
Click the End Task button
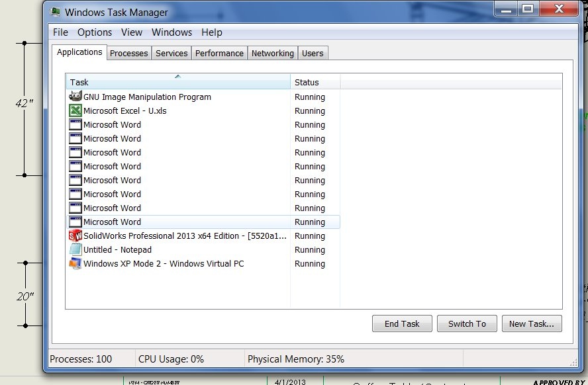(x=402, y=323)
